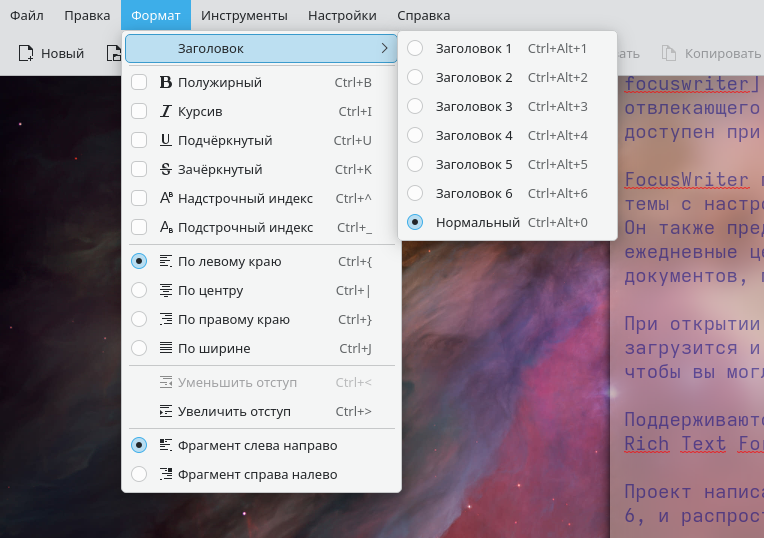Toggle the 'Полужирный' checkbox
This screenshot has width=764, height=538.
click(x=139, y=83)
